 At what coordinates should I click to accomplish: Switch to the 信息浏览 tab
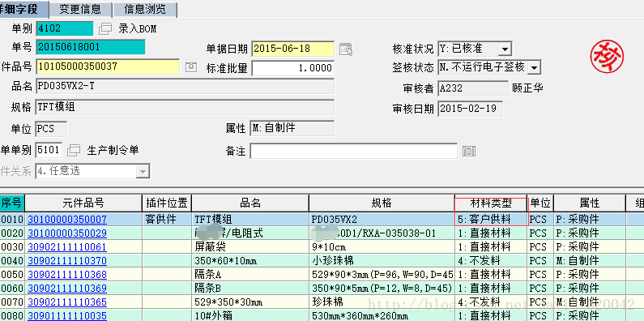[x=145, y=9]
